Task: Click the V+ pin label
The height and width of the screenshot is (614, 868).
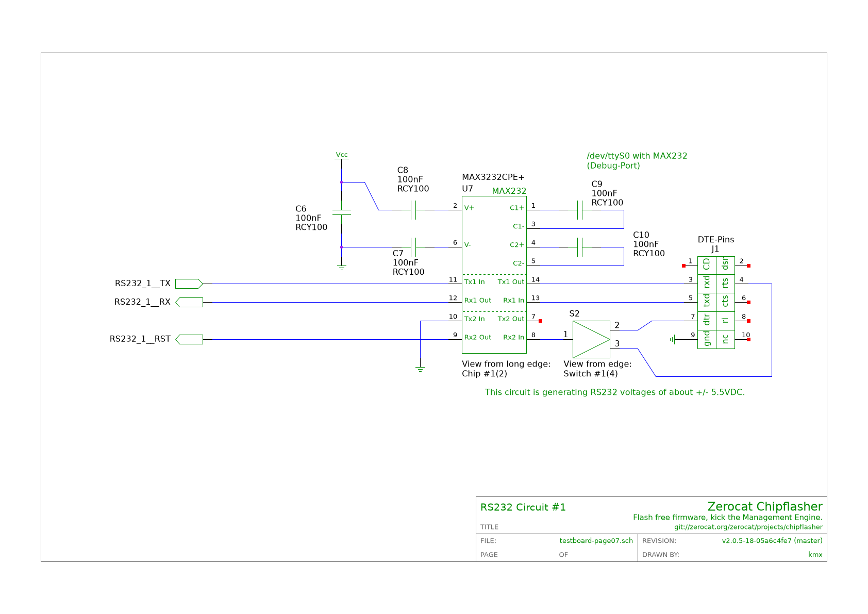Action: pyautogui.click(x=469, y=208)
